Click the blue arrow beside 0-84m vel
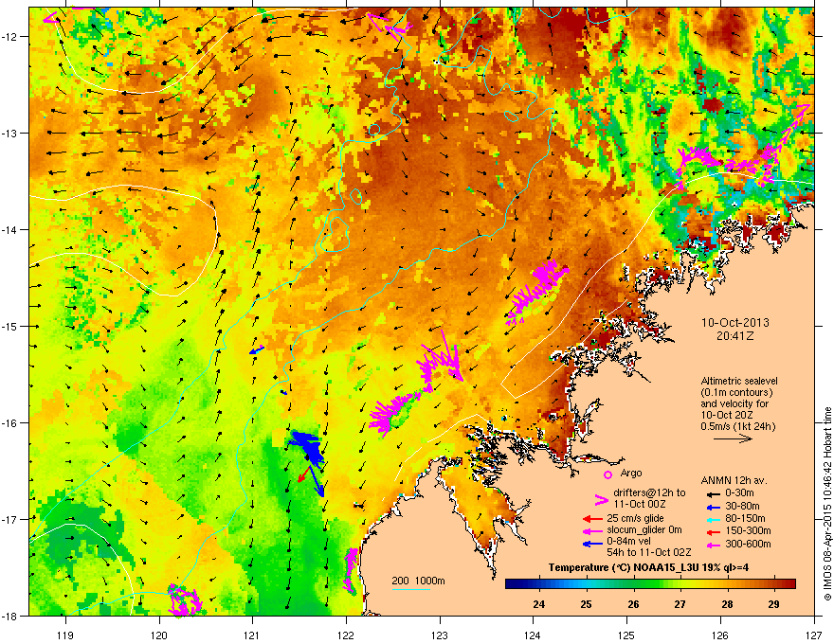Viewport: 834px width, 644px height. point(592,543)
